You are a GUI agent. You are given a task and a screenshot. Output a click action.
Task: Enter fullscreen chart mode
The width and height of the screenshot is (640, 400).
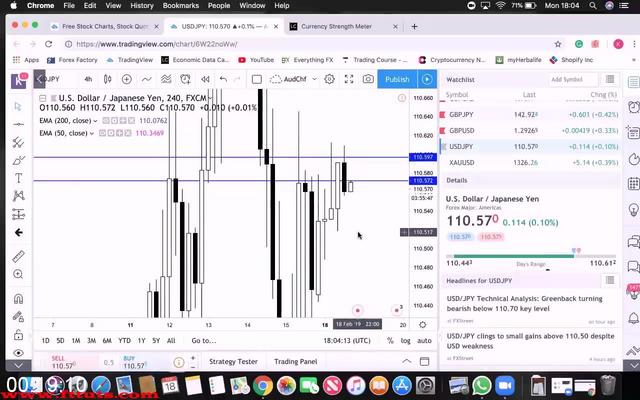coord(349,79)
